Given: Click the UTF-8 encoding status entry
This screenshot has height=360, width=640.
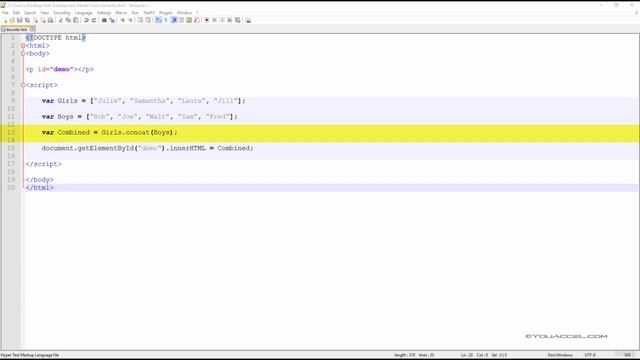Looking at the screenshot, I should click(590, 355).
